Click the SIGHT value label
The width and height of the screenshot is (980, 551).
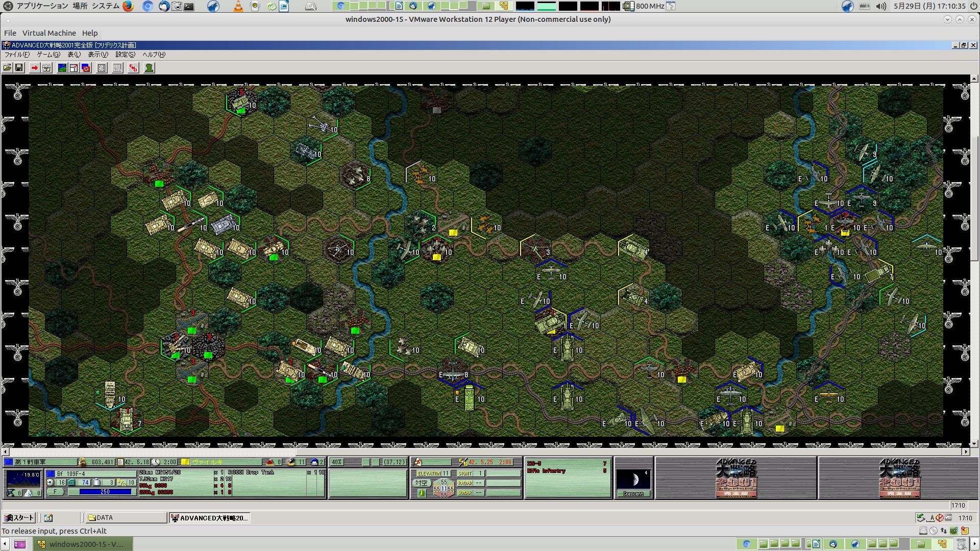coord(465,474)
